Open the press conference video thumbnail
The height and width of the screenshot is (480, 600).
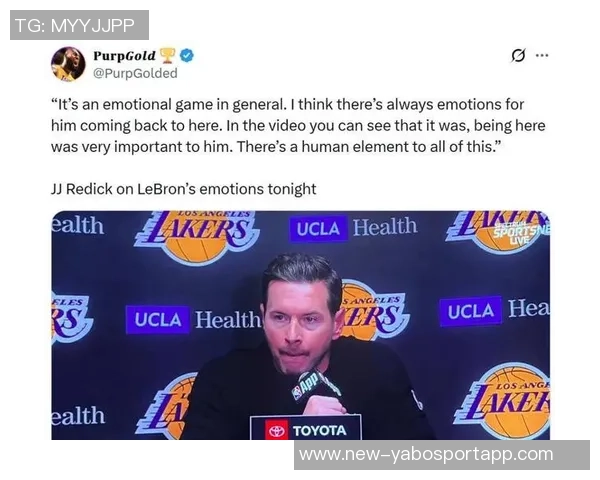coord(300,325)
